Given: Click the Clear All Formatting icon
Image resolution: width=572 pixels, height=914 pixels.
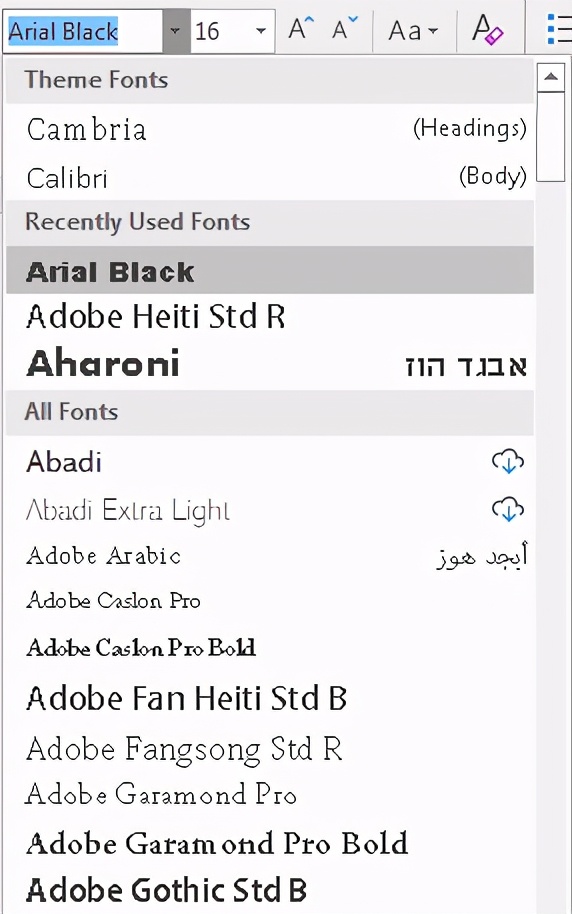Looking at the screenshot, I should click(x=487, y=30).
